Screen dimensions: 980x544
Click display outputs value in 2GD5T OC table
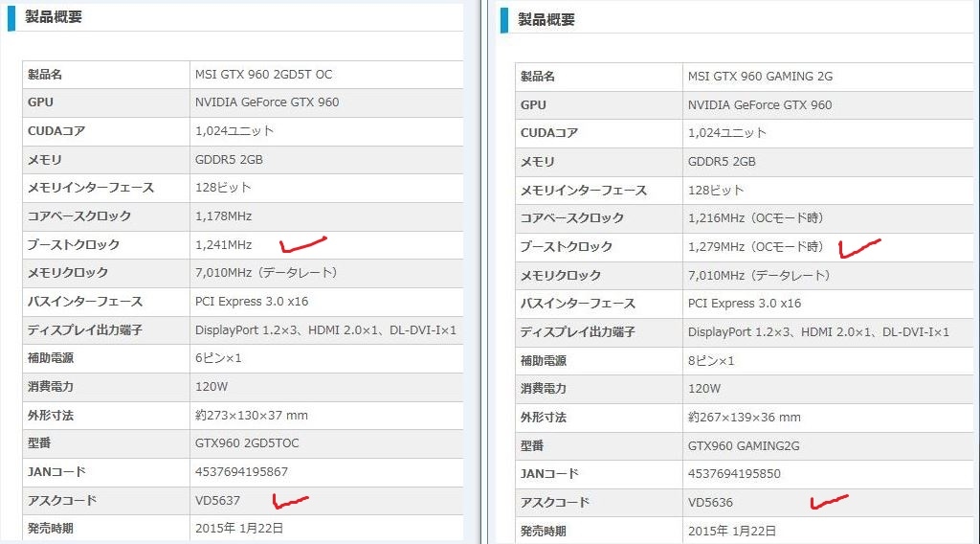point(325,330)
